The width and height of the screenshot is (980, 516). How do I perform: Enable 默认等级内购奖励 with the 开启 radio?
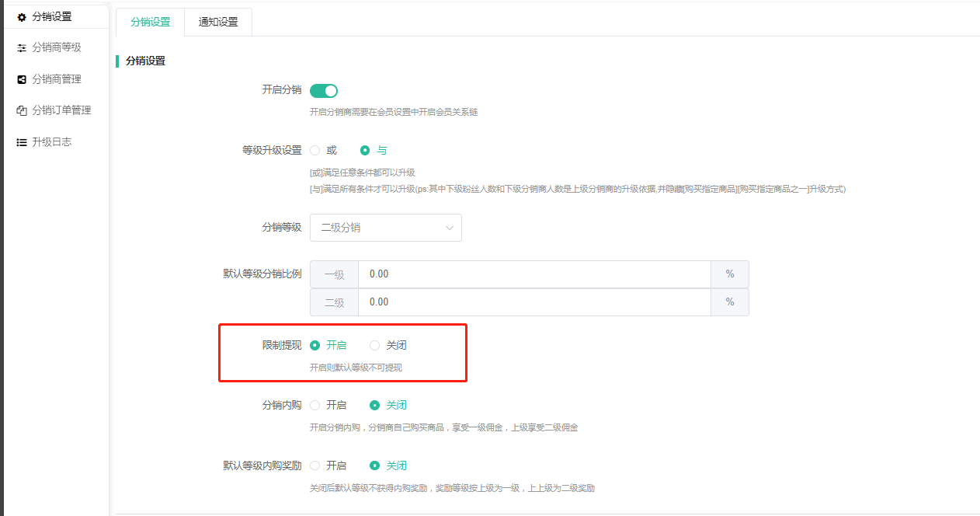click(315, 465)
